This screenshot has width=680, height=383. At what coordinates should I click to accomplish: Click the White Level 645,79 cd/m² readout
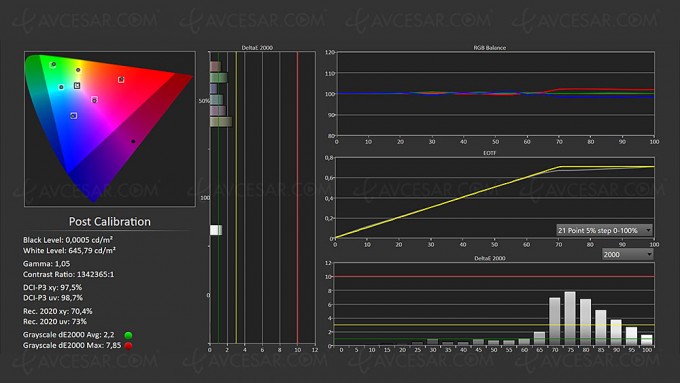(x=69, y=251)
